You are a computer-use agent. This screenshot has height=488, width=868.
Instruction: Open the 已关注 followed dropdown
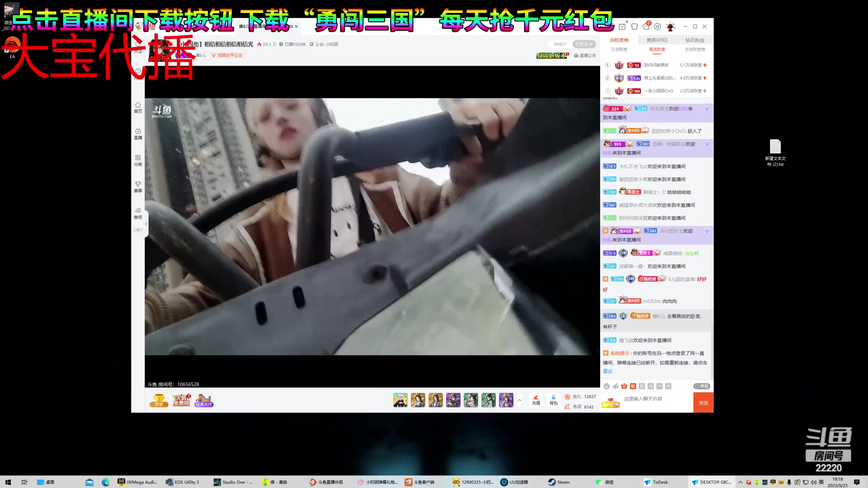click(x=584, y=44)
